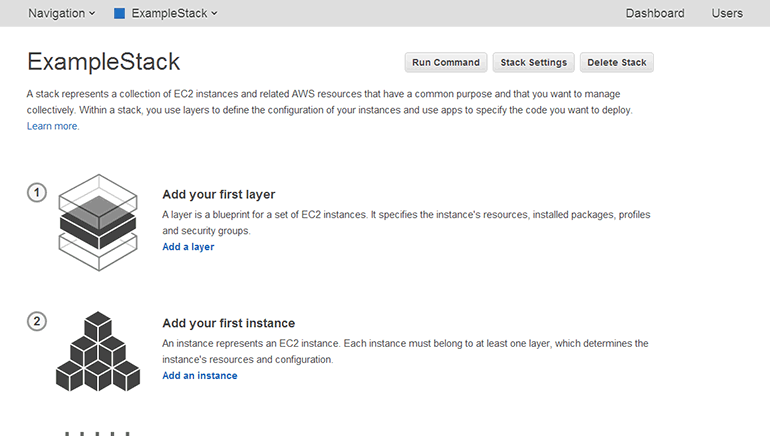The height and width of the screenshot is (436, 770).
Task: Open the Users page
Action: (x=727, y=13)
